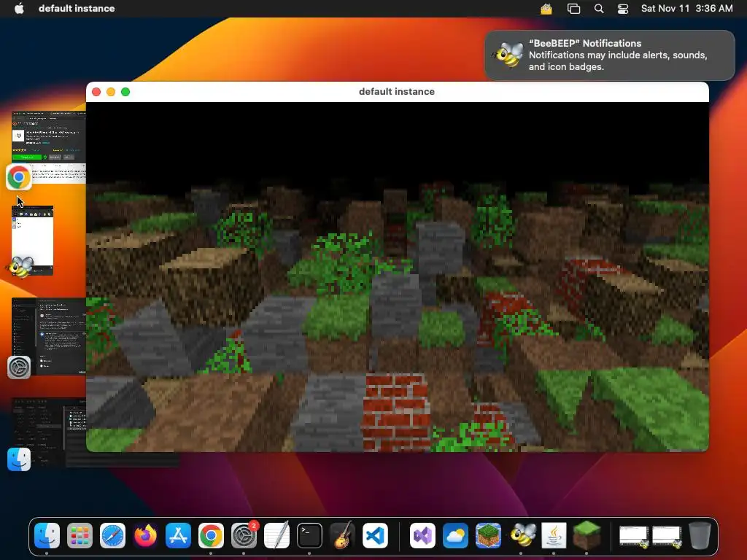This screenshot has height=560, width=747.
Task: Launch Terminal from the Dock
Action: [x=309, y=535]
